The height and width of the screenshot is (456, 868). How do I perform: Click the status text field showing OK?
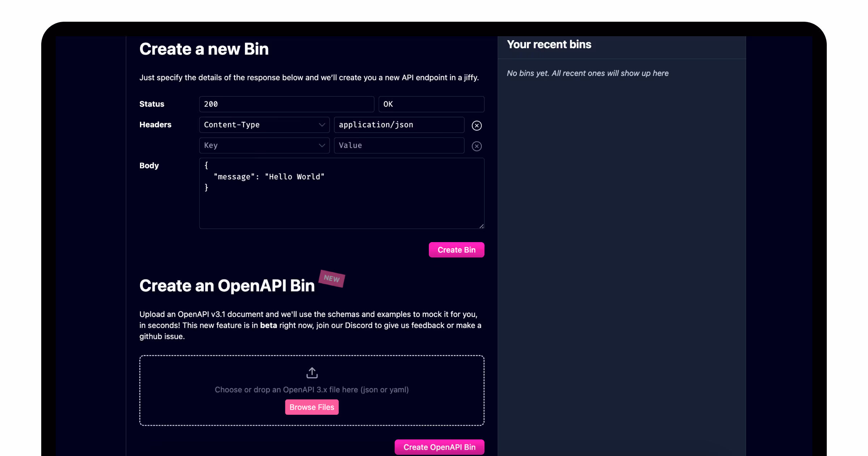click(x=431, y=104)
